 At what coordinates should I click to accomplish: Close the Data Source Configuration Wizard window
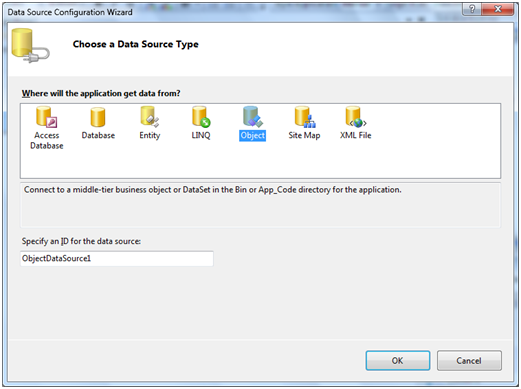tap(498, 9)
